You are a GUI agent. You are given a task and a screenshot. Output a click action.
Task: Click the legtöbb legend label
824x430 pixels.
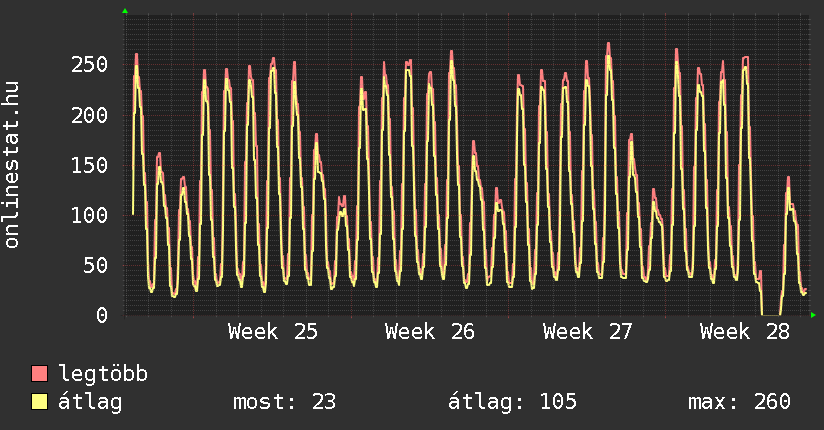[x=103, y=374]
